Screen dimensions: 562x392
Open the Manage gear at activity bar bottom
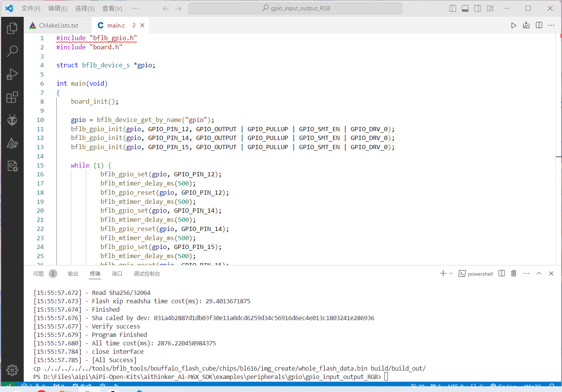[12, 370]
